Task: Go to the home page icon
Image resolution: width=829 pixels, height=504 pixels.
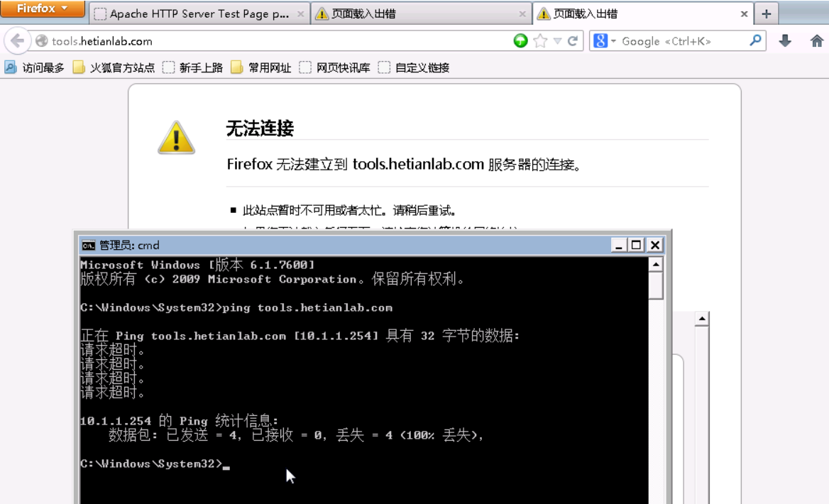Action: tap(817, 40)
